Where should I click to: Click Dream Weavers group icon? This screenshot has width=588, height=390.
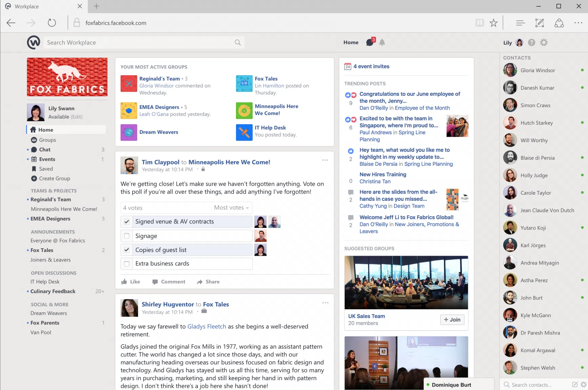coord(129,132)
